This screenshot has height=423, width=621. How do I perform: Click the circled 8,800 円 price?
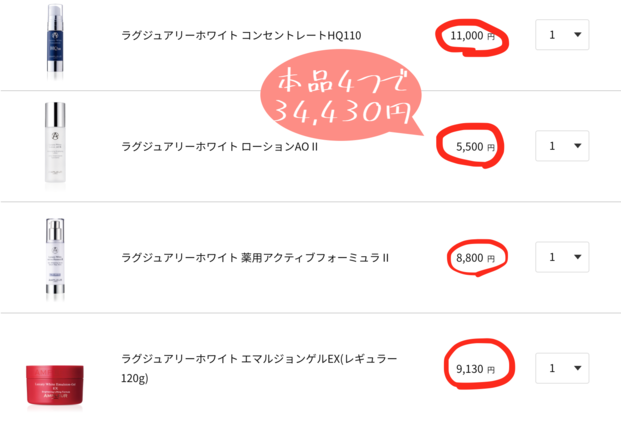475,258
